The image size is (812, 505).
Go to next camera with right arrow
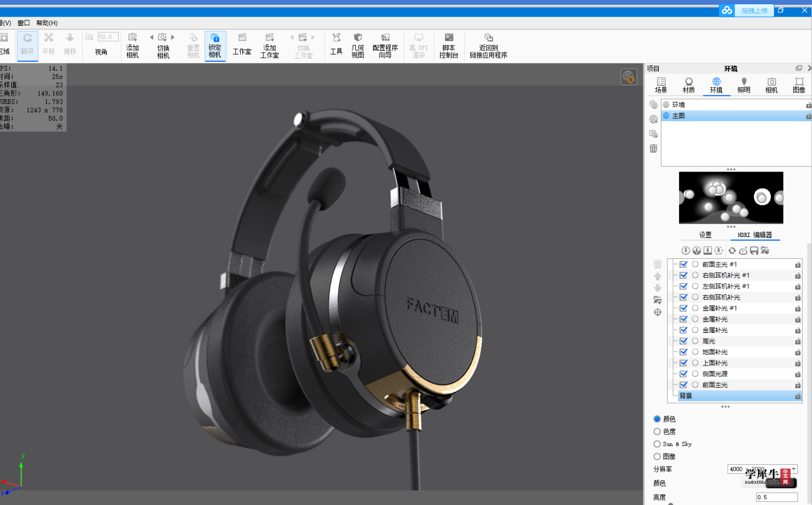(173, 38)
